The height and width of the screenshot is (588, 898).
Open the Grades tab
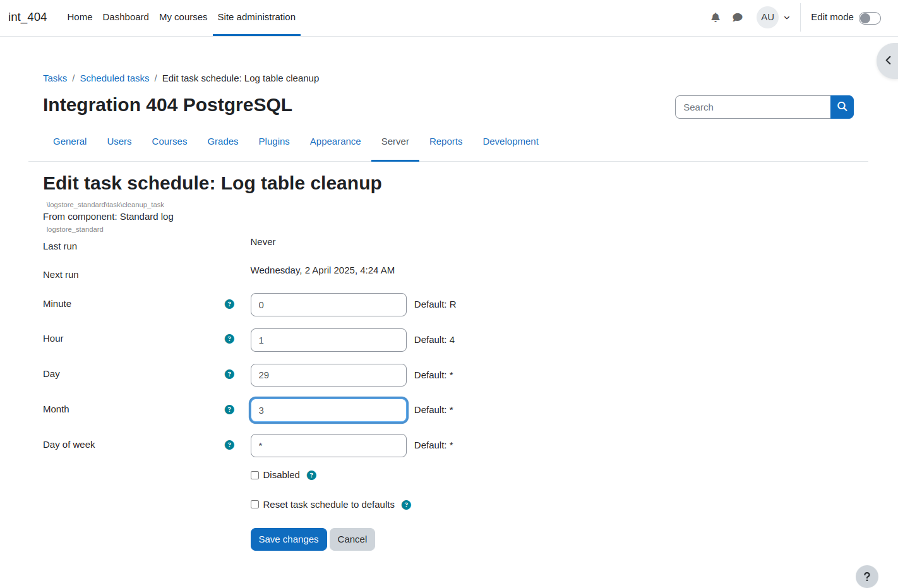pos(223,141)
